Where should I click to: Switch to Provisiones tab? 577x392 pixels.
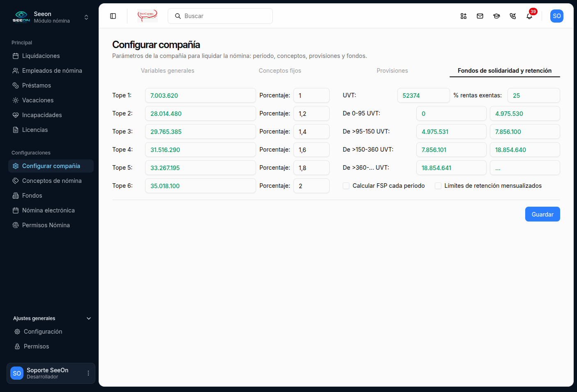[392, 71]
